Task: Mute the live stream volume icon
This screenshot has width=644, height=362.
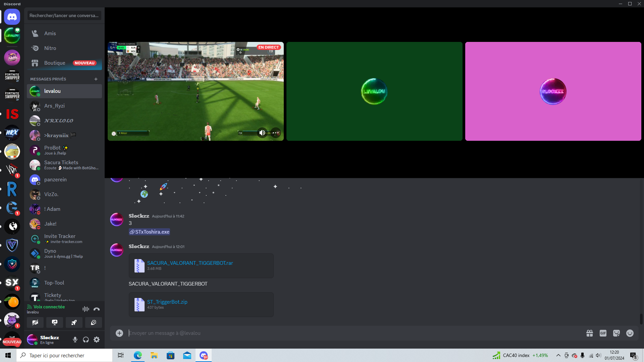Action: 262,133
